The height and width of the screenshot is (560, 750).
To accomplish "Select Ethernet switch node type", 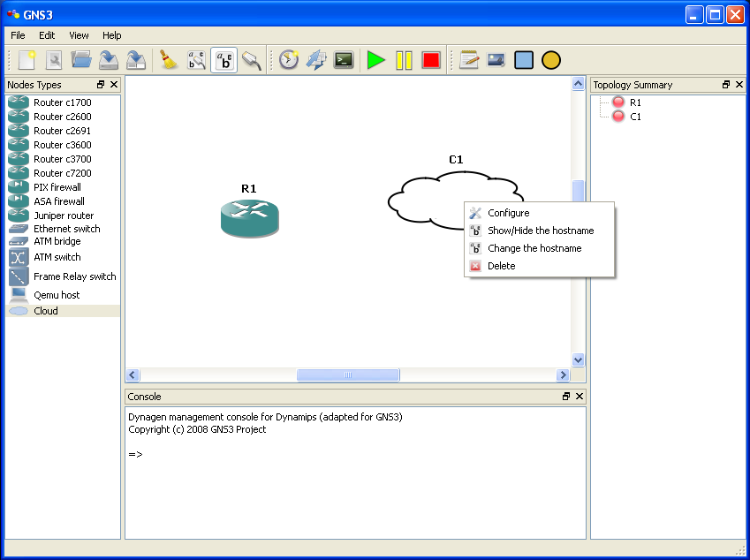I will click(x=63, y=229).
